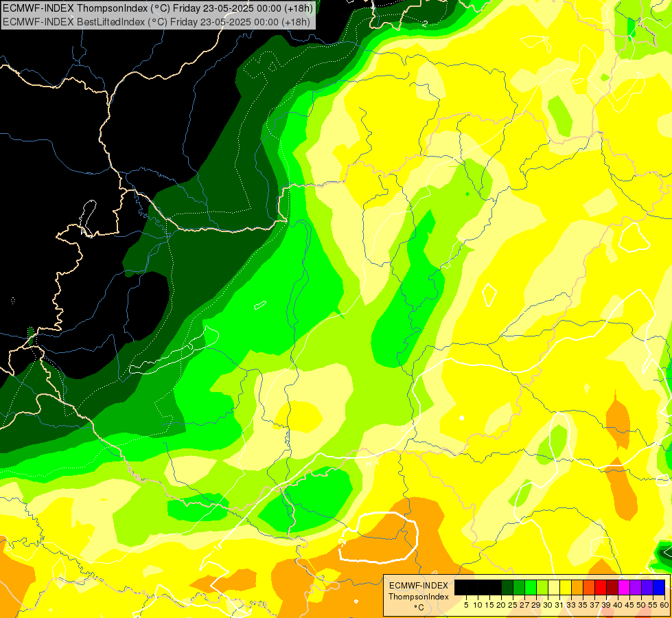Click the legend label ThompsonIndex
This screenshot has height=618, width=672.
click(419, 597)
